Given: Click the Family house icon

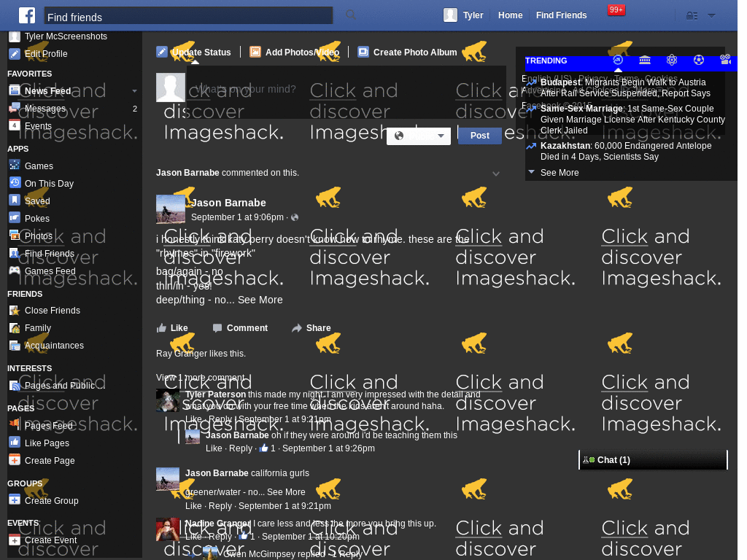Looking at the screenshot, I should [x=15, y=328].
